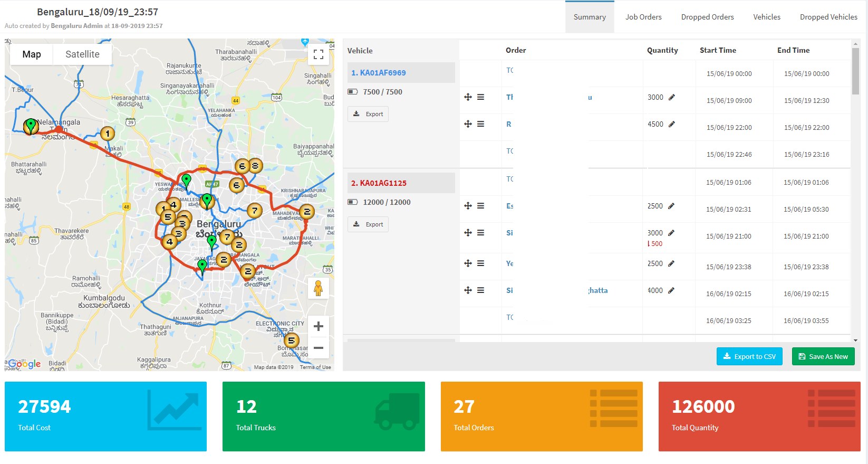Click start time 15/06/19 22:46

click(729, 155)
